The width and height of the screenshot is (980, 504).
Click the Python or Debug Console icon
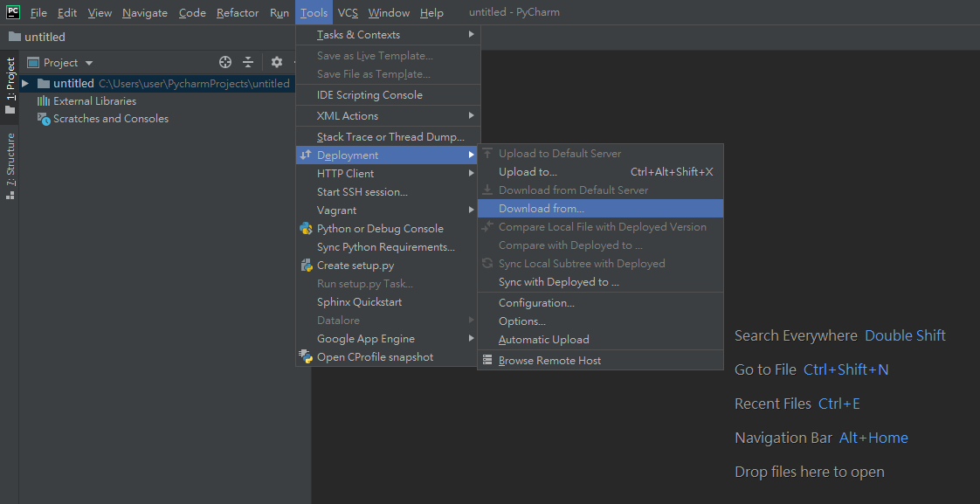[x=307, y=229]
